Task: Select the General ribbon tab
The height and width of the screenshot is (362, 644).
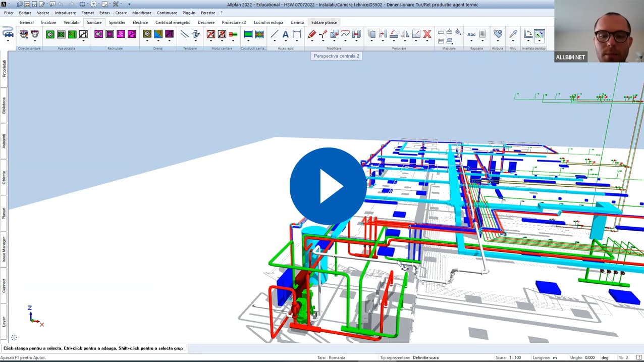Action: pos(27,22)
